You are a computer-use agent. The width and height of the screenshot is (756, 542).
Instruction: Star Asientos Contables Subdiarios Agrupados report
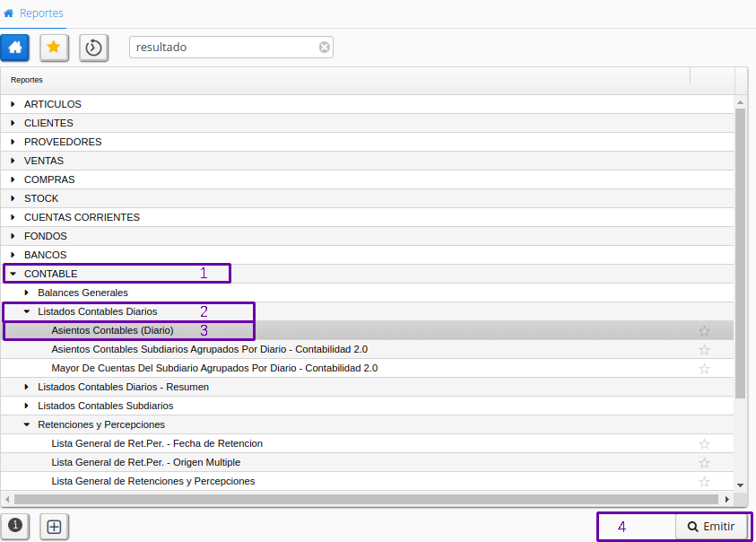[x=704, y=349]
